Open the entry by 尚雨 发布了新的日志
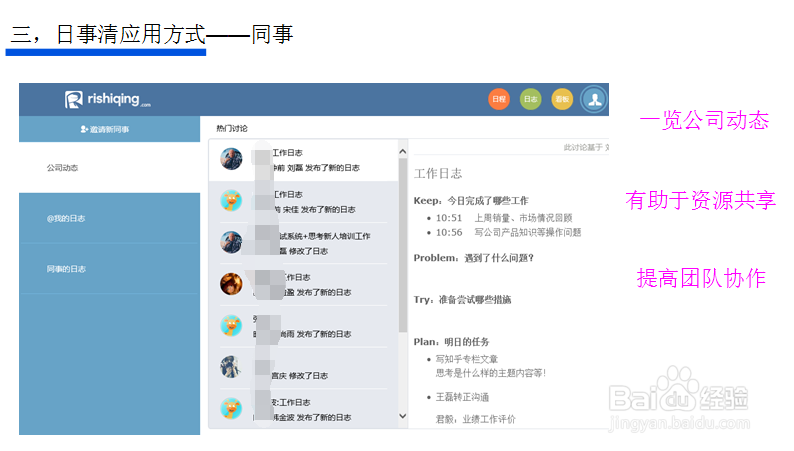 coord(304,326)
